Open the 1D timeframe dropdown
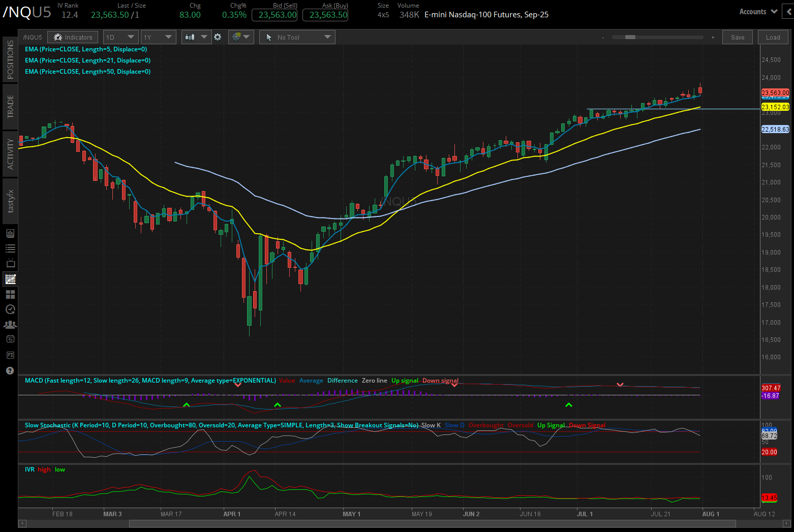The height and width of the screenshot is (532, 794). click(x=120, y=37)
